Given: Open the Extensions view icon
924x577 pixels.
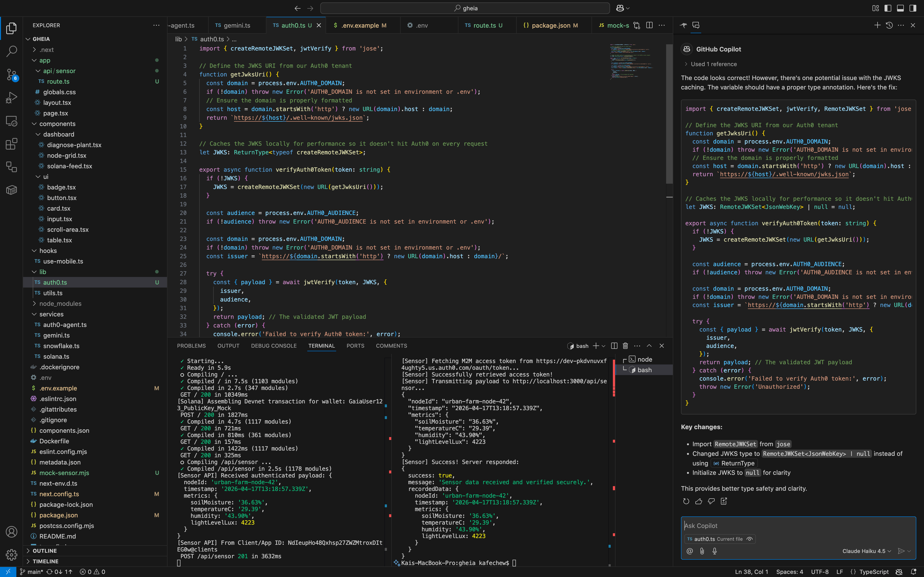Looking at the screenshot, I should (x=12, y=144).
